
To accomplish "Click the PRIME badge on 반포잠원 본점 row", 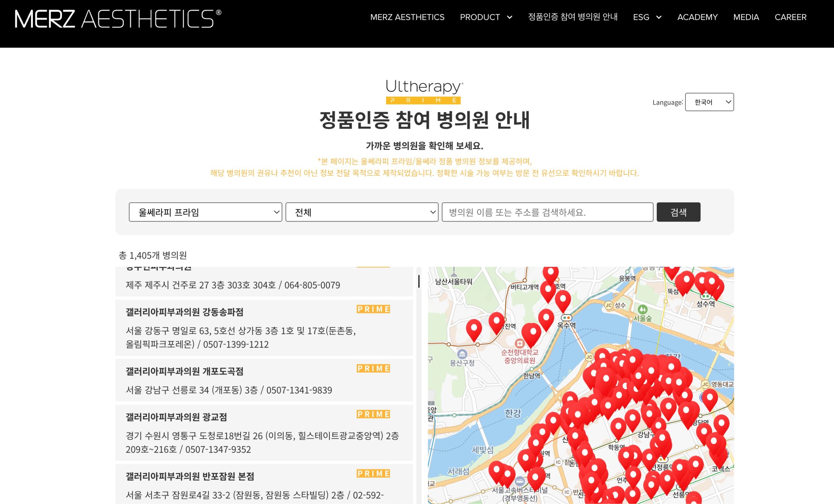I will (x=373, y=473).
